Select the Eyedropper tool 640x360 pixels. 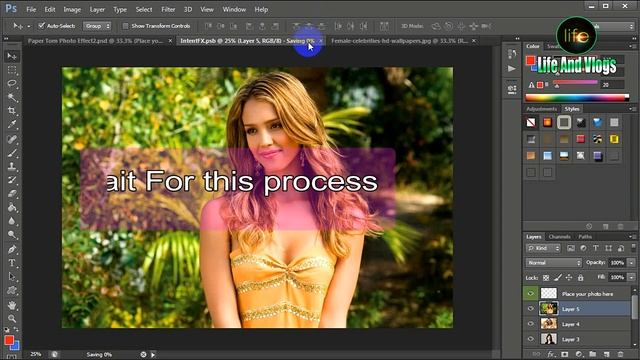pyautogui.click(x=12, y=125)
